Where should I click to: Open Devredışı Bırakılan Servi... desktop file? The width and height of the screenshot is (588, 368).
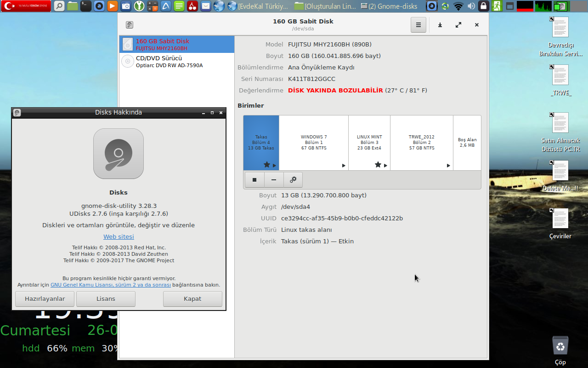click(560, 37)
